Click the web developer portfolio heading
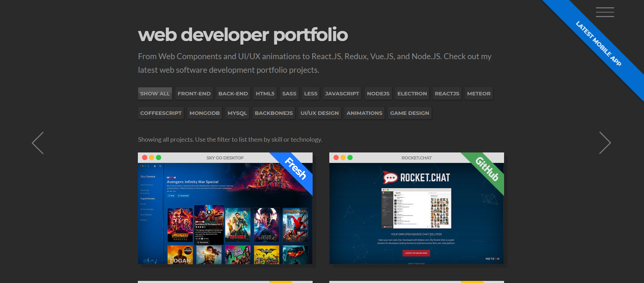This screenshot has height=283, width=644. tap(243, 35)
